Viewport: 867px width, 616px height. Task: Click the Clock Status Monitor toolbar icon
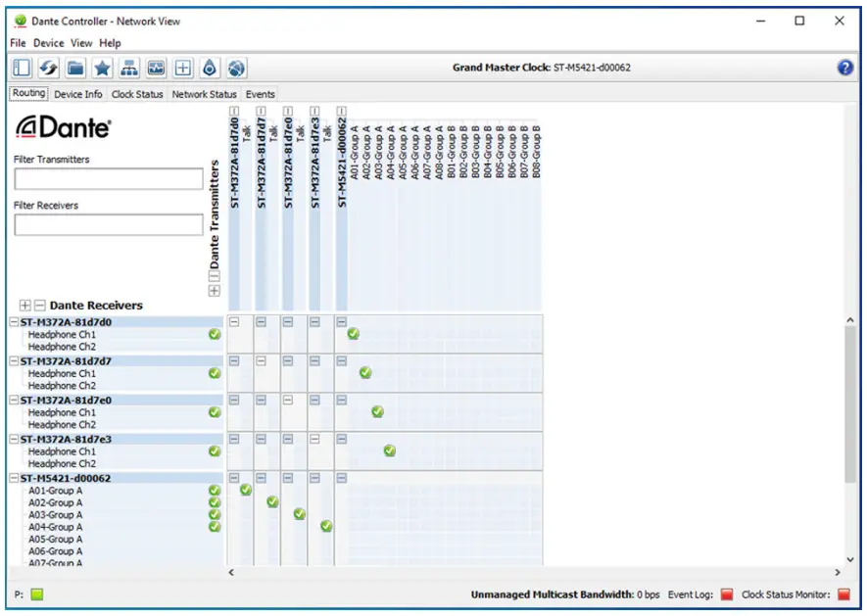[156, 69]
